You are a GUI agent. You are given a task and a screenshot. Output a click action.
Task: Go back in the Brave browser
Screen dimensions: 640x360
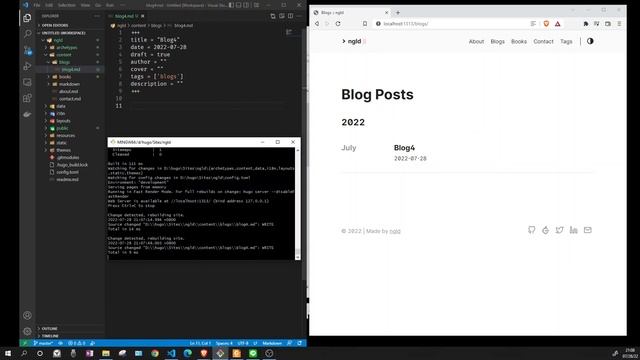pos(317,24)
